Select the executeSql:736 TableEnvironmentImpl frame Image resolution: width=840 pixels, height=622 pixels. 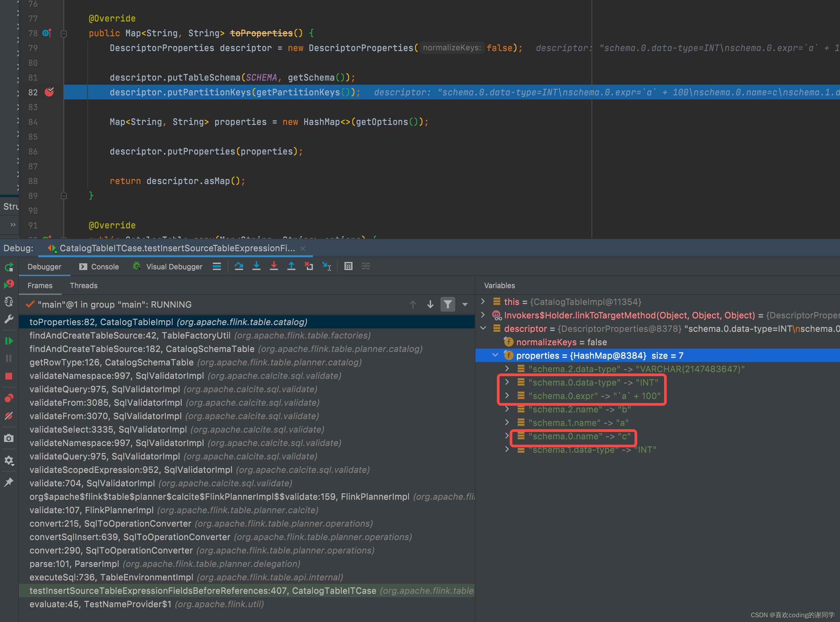pyautogui.click(x=111, y=577)
